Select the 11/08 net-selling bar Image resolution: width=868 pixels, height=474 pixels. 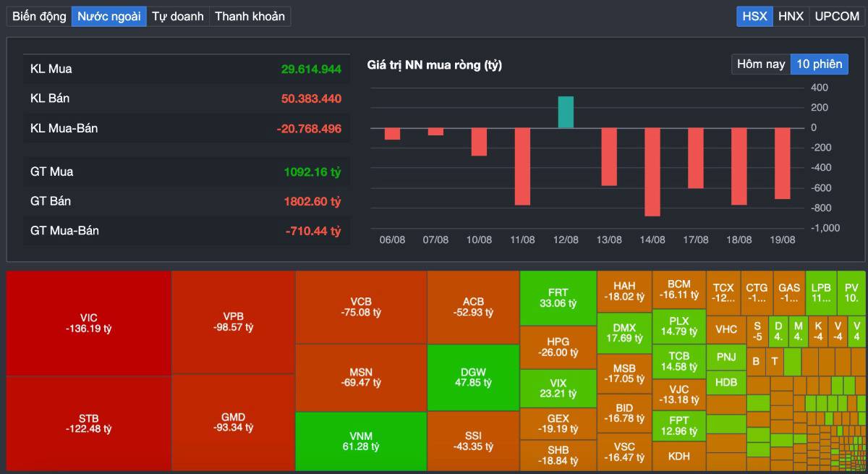[x=522, y=166]
